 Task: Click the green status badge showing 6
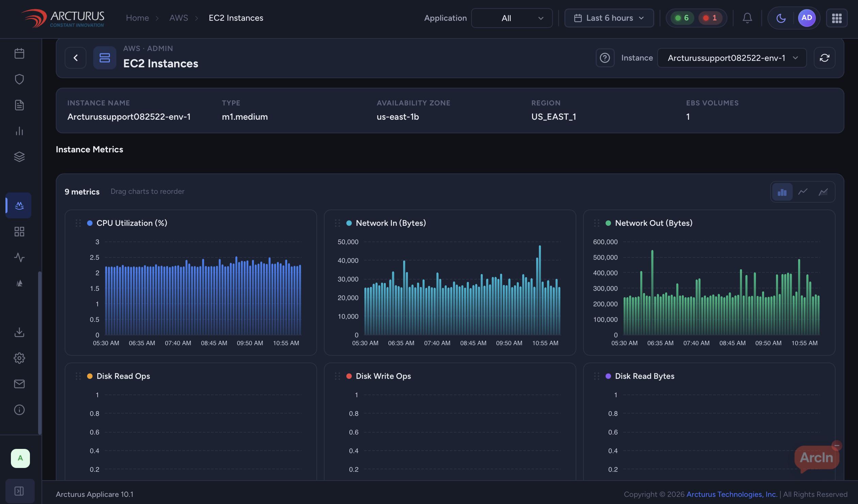click(x=682, y=18)
